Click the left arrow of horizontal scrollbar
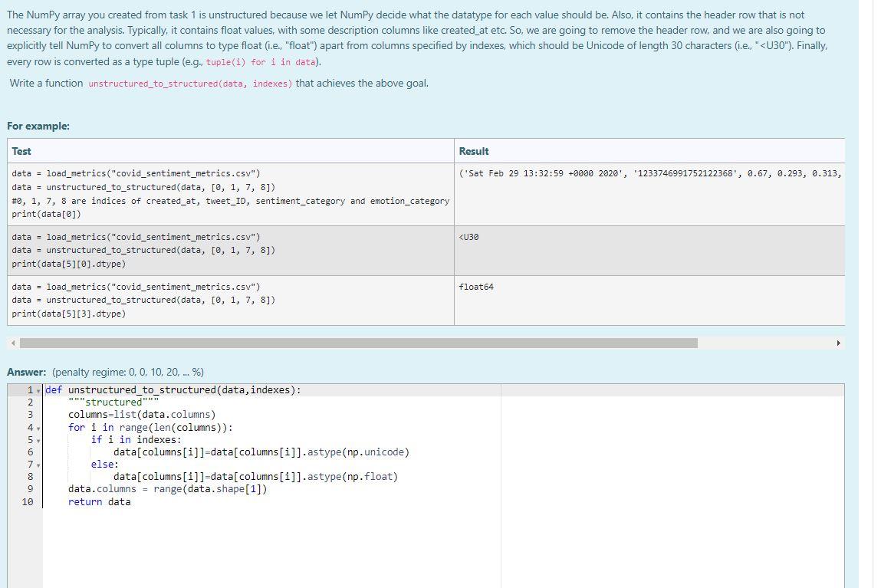The width and height of the screenshot is (881, 588). [13, 343]
